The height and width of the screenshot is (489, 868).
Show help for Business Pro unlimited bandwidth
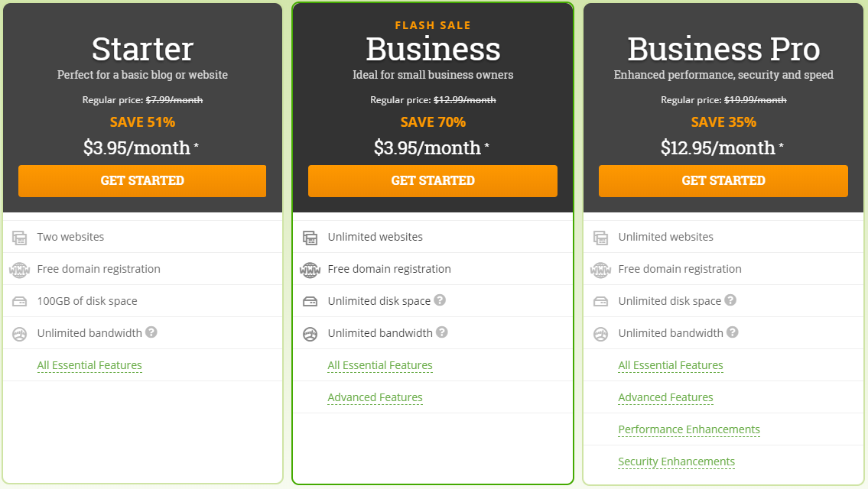coord(733,332)
